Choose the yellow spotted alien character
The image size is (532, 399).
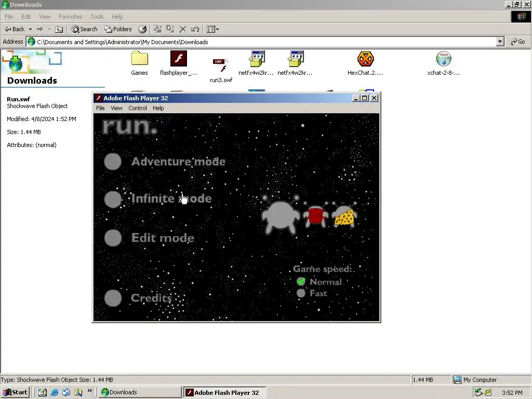click(344, 215)
